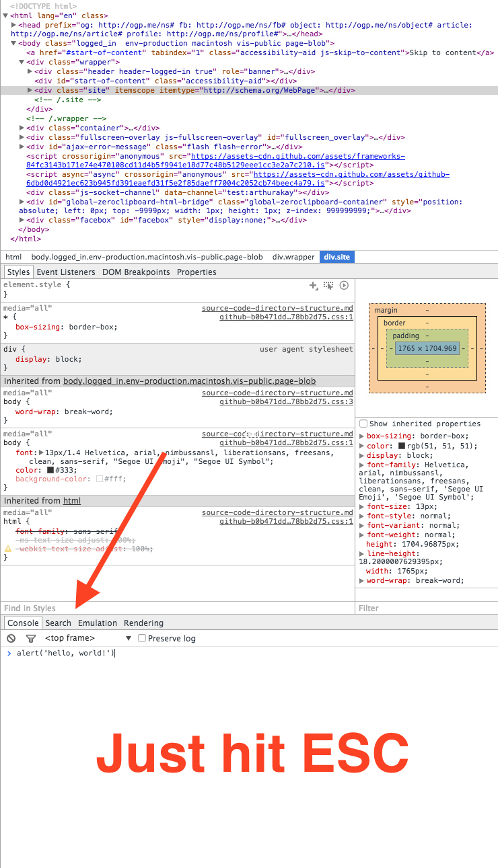
Task: Expand the div header-logged-in banner node
Action: 30,71
